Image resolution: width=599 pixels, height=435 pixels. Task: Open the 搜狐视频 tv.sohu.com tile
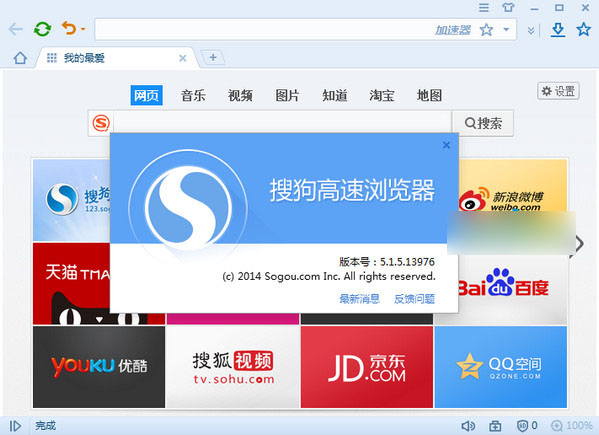pyautogui.click(x=233, y=367)
